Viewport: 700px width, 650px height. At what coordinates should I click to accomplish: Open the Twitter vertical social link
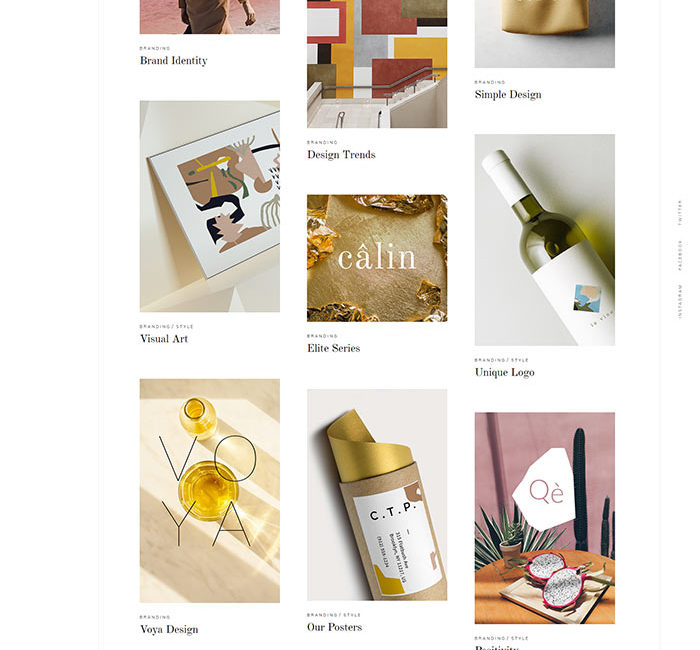click(680, 212)
